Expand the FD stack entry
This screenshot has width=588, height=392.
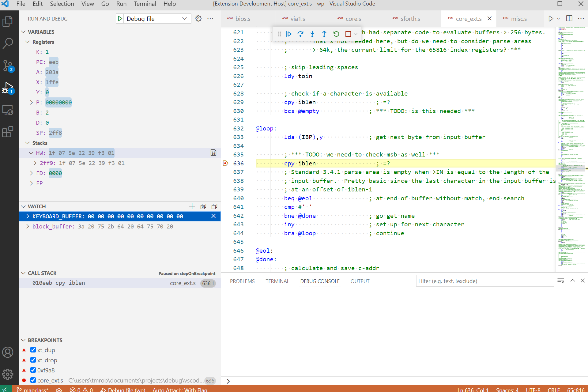pyautogui.click(x=32, y=173)
